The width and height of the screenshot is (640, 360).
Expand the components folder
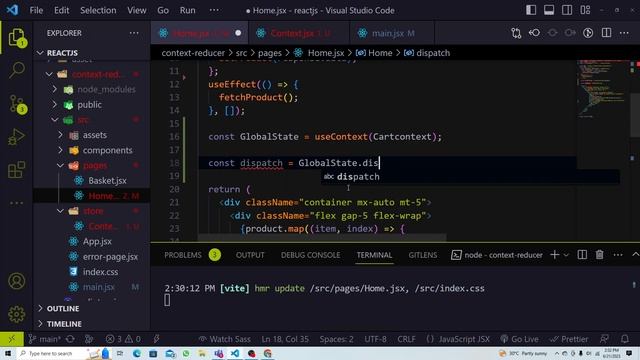(92, 150)
